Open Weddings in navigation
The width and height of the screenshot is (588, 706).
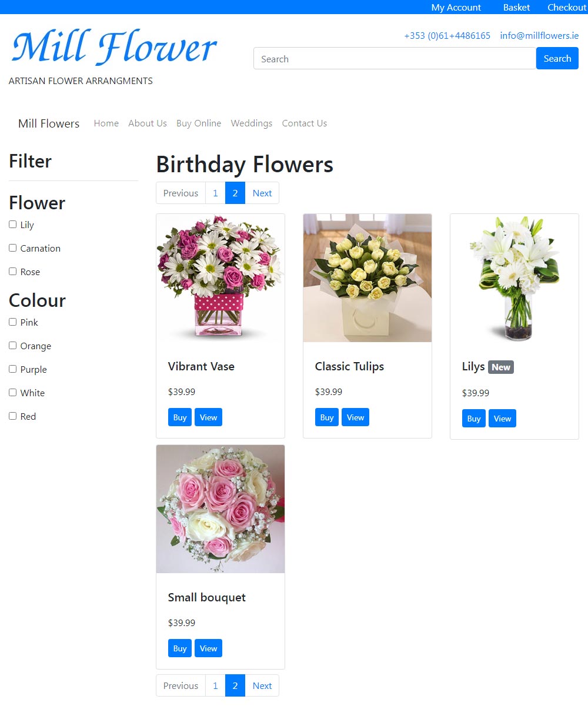(x=252, y=123)
